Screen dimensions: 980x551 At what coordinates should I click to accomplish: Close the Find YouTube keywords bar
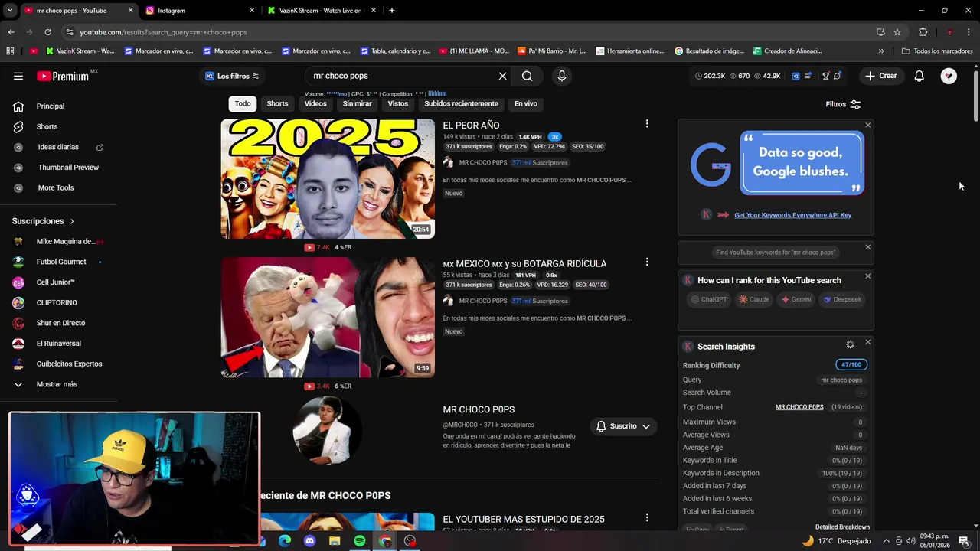tap(867, 247)
